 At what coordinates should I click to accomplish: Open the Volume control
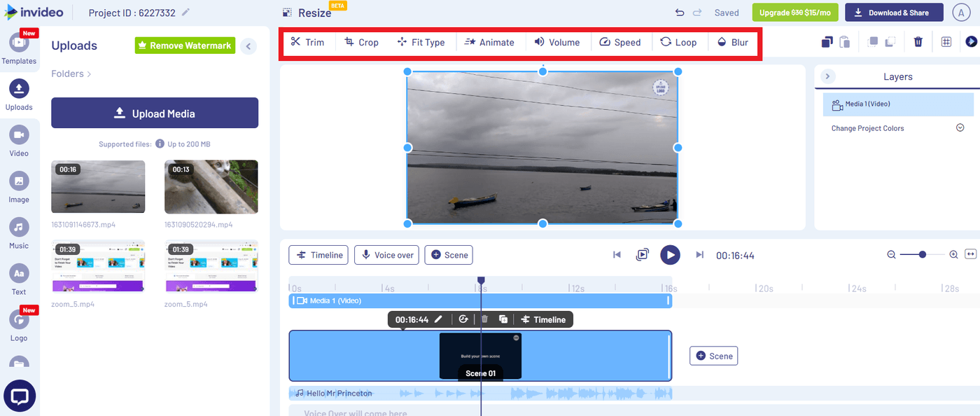click(x=558, y=42)
